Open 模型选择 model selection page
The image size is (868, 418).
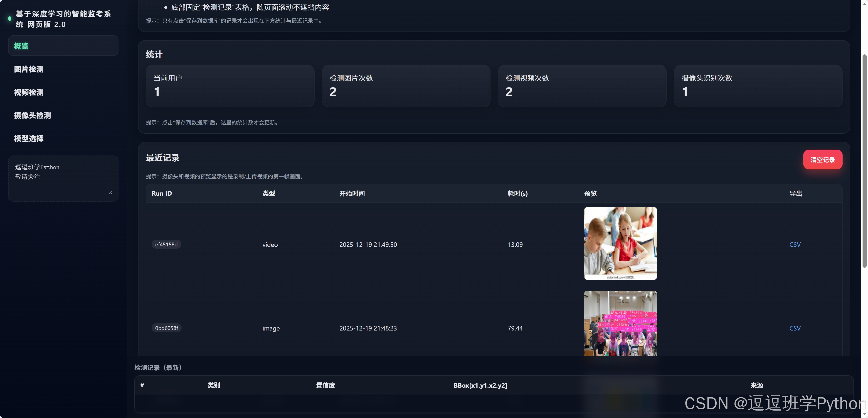click(x=29, y=138)
